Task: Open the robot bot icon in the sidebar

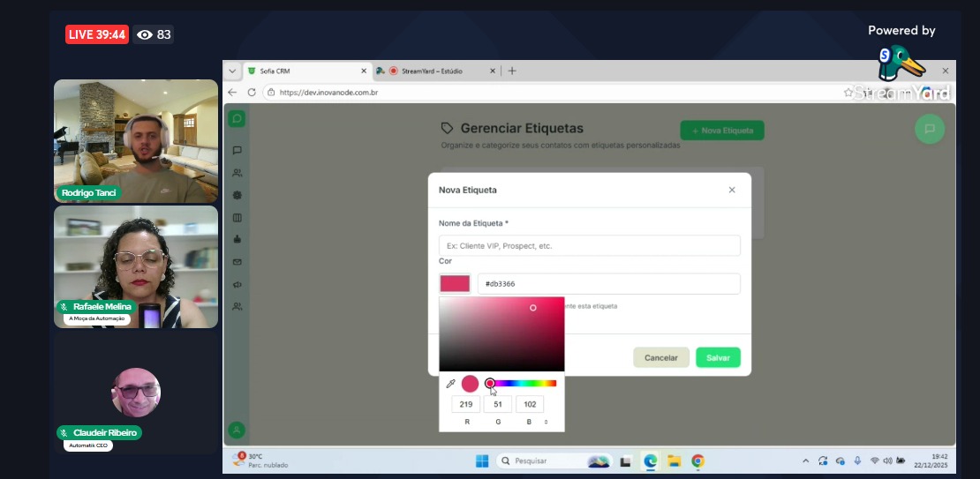Action: point(237,240)
